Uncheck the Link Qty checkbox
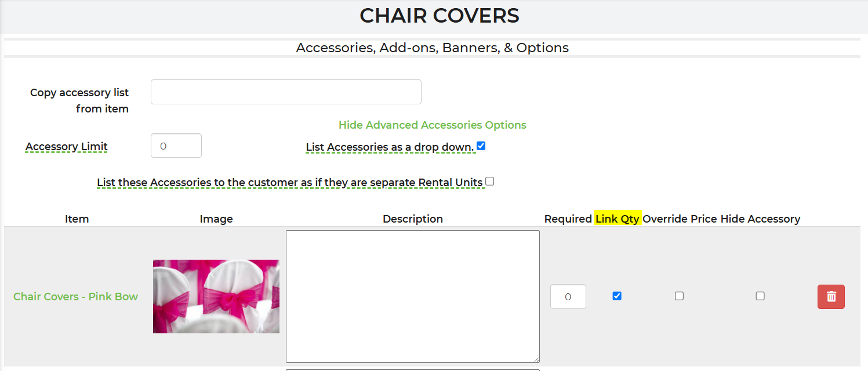Screen dimensions: 868x371 pyautogui.click(x=617, y=296)
